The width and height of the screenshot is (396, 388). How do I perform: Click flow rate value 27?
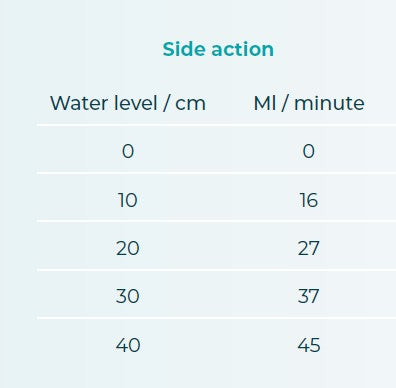point(308,248)
